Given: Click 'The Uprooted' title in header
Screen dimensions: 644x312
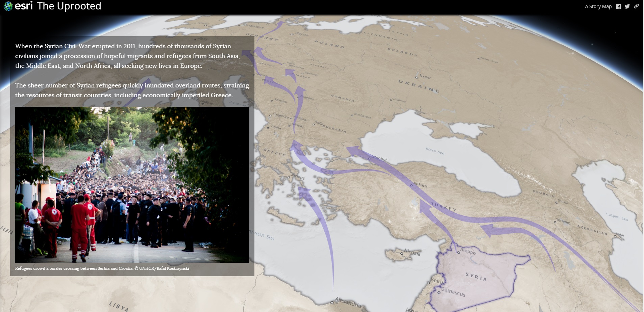Looking at the screenshot, I should click(69, 6).
